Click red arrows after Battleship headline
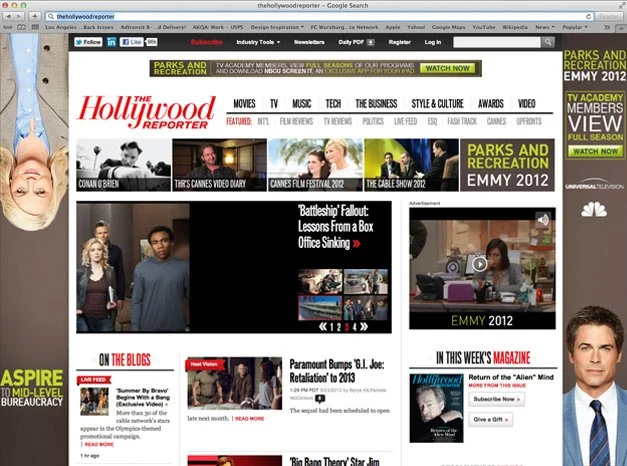Screen dimensions: 627x466 tap(356, 243)
